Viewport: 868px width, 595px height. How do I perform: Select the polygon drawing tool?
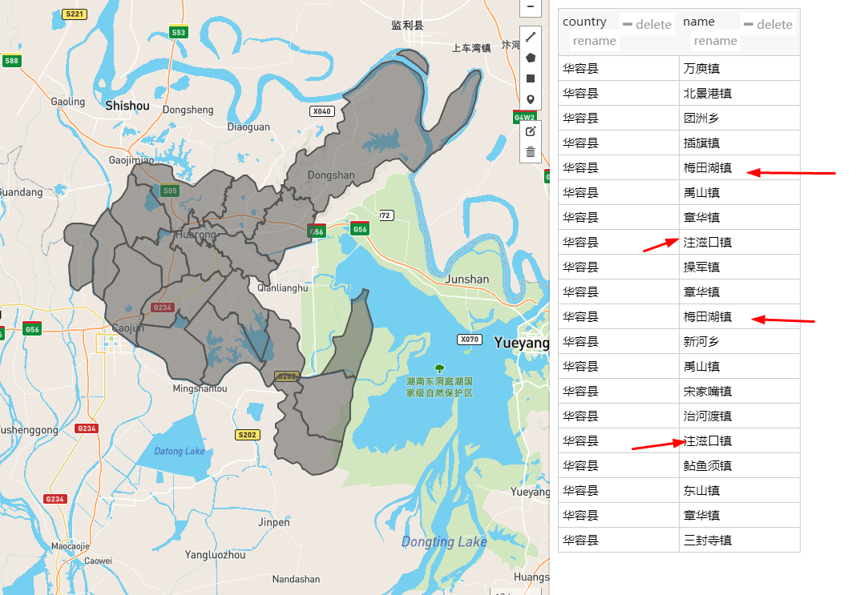point(530,57)
